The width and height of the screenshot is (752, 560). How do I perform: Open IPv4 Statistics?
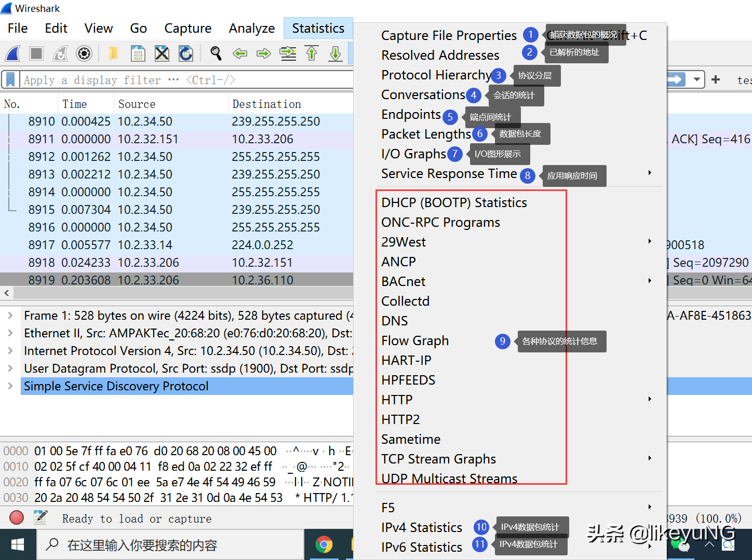click(422, 527)
